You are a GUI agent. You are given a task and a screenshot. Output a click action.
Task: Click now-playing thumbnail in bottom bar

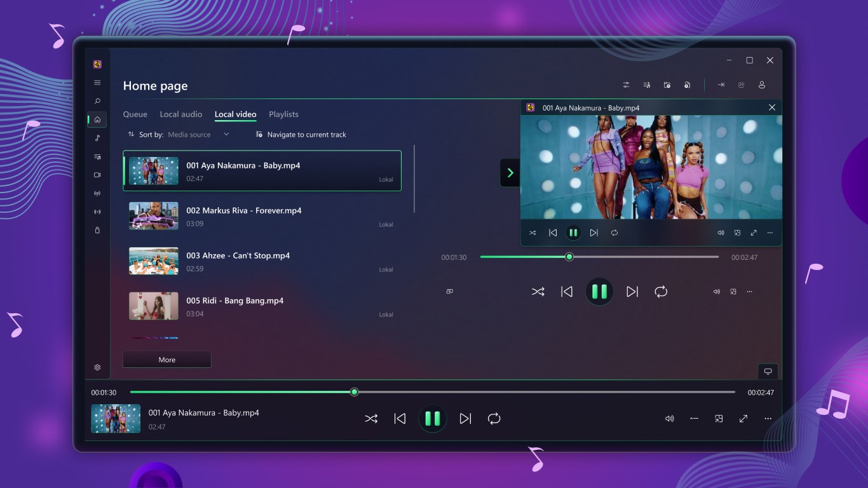116,419
